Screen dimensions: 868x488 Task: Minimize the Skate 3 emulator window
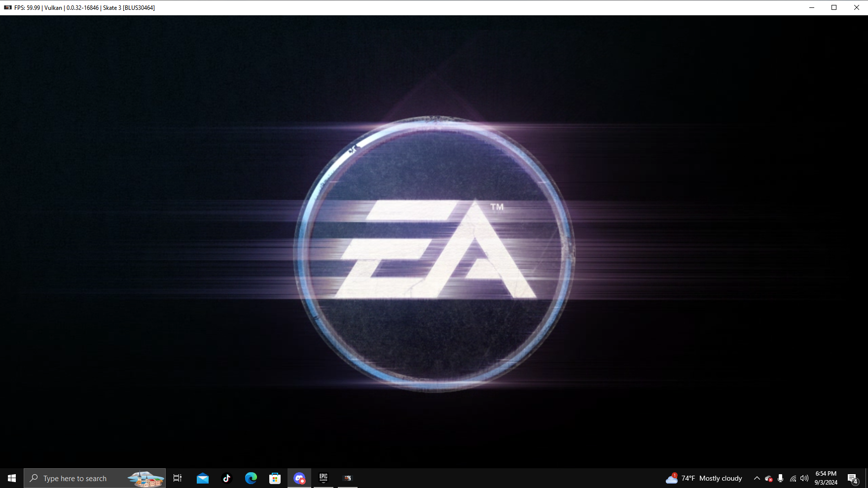pos(812,7)
